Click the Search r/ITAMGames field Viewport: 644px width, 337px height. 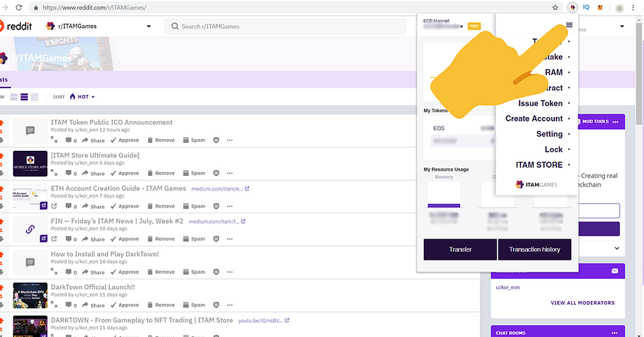(285, 26)
